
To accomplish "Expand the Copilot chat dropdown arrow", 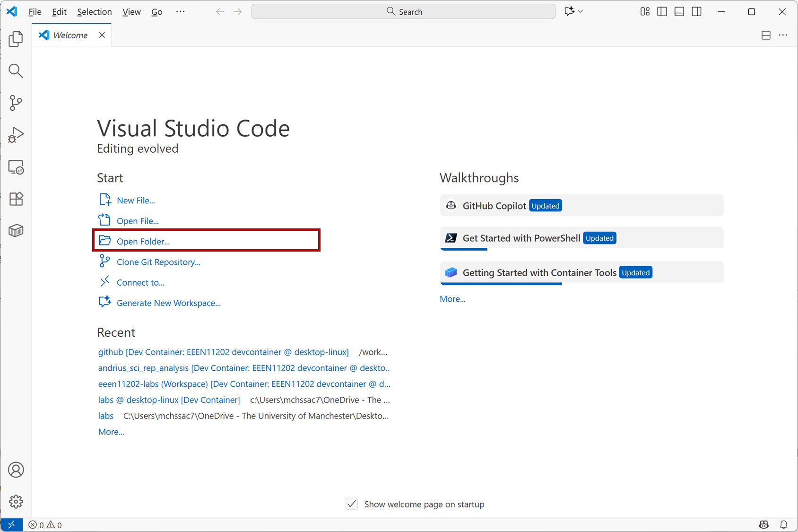I will tap(581, 11).
